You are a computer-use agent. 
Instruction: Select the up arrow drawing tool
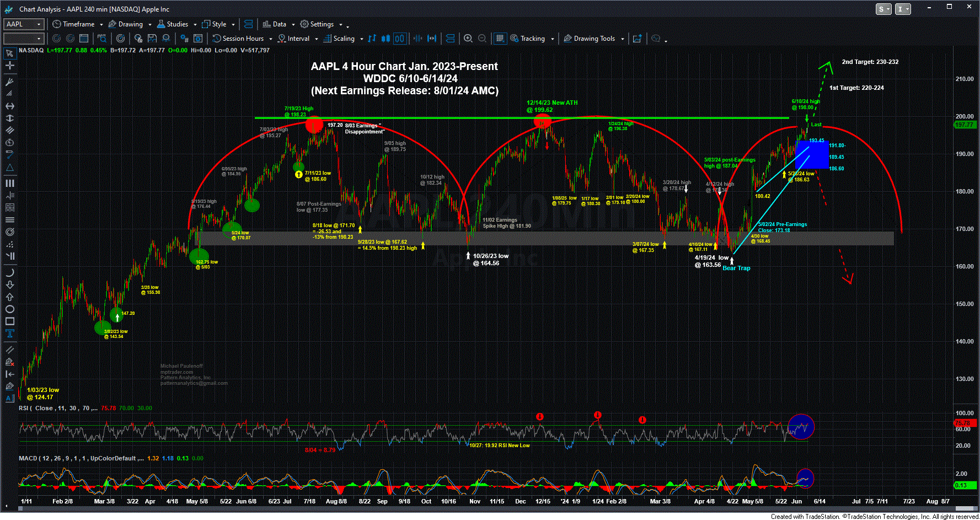[x=9, y=297]
